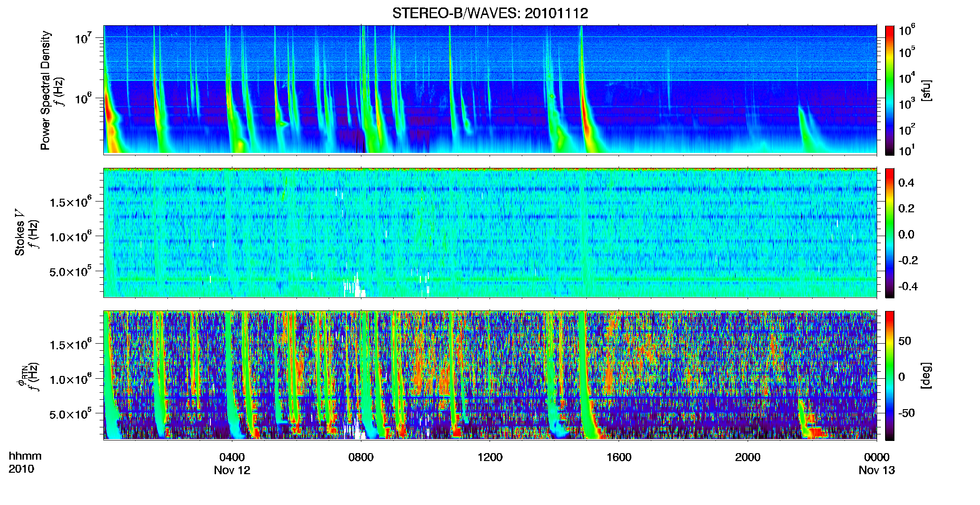Click the 0.4 Stokes colorbar label
980x505 pixels.
906,183
